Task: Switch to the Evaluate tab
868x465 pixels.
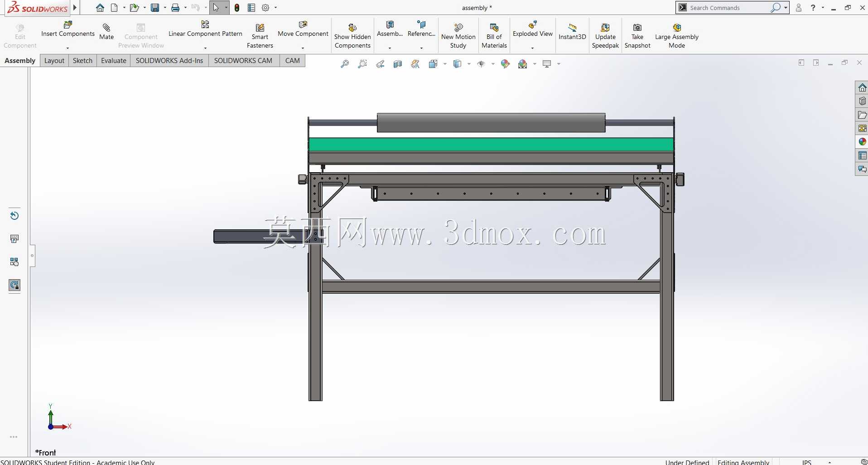Action: (x=114, y=61)
